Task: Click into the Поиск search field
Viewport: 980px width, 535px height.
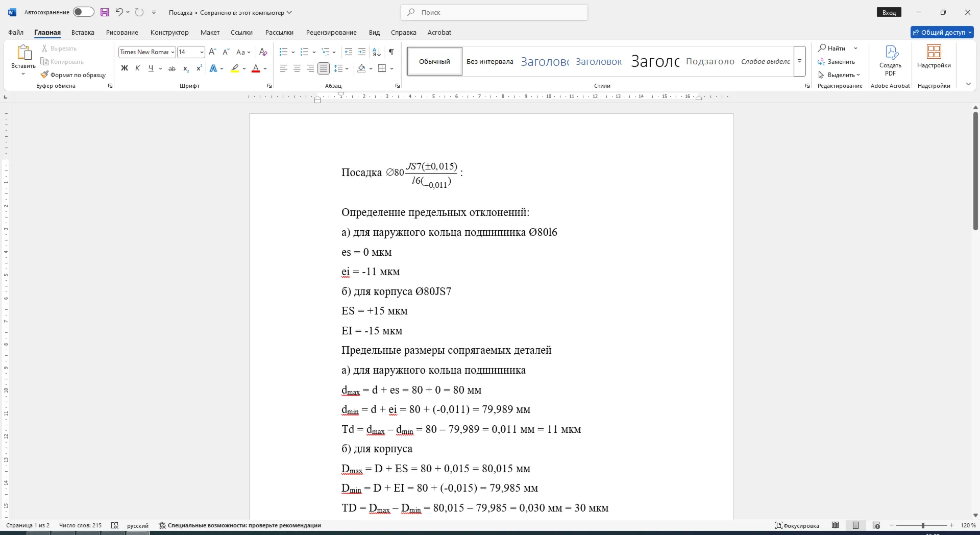Action: (494, 12)
